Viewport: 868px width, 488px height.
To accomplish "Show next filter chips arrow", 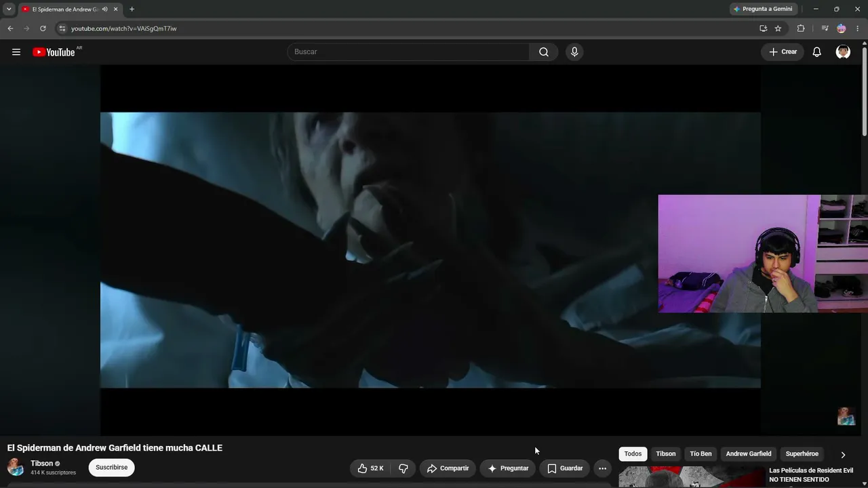I will [843, 455].
